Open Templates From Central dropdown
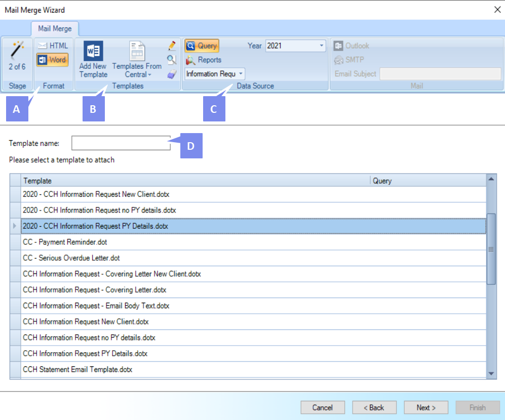 click(137, 60)
